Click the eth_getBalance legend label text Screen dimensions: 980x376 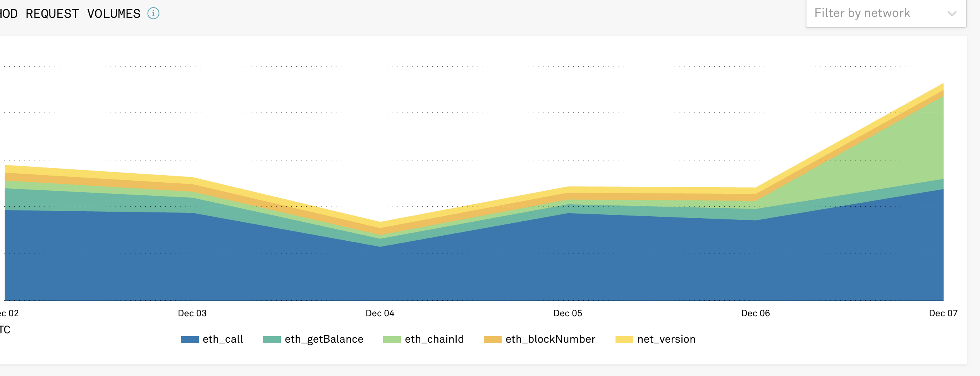coord(323,339)
